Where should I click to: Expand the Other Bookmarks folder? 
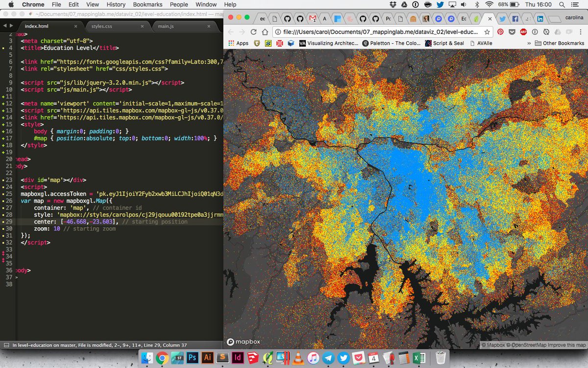click(560, 43)
